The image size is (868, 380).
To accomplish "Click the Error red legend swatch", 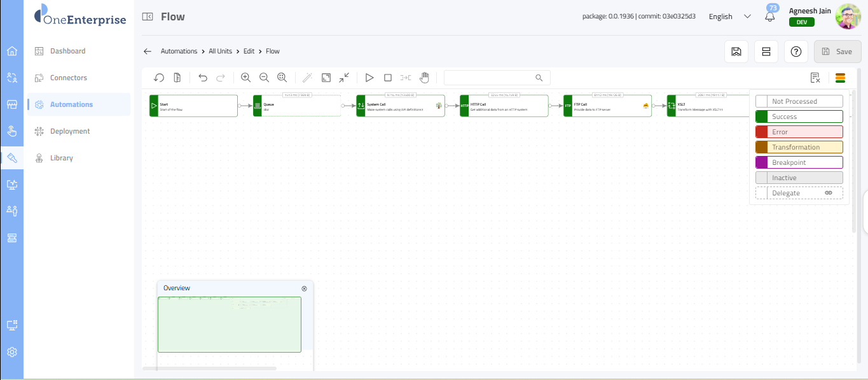I will click(761, 132).
